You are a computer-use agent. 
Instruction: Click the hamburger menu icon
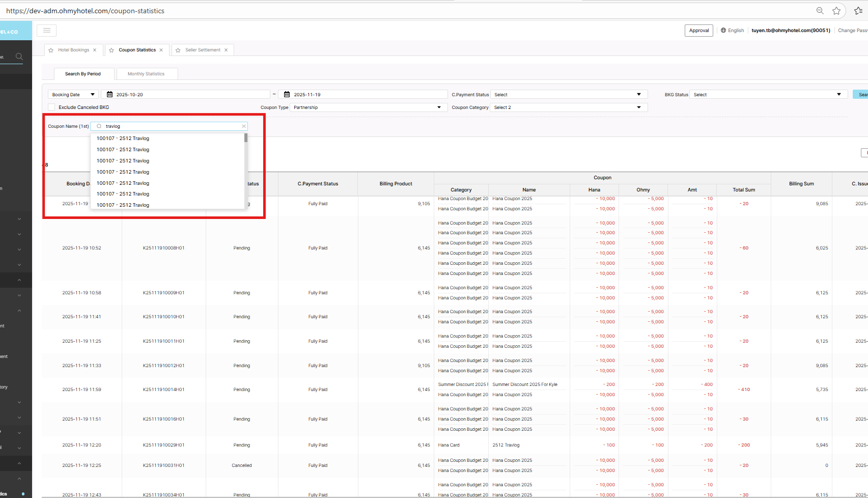pyautogui.click(x=46, y=31)
